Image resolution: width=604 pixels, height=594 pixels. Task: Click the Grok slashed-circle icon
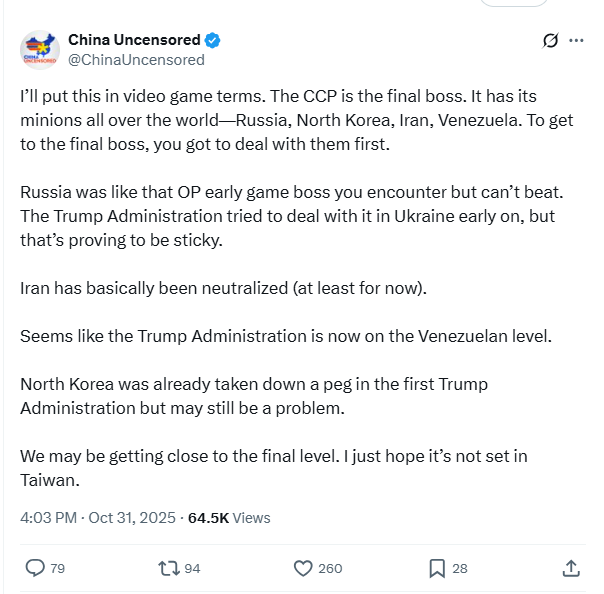pyautogui.click(x=549, y=41)
